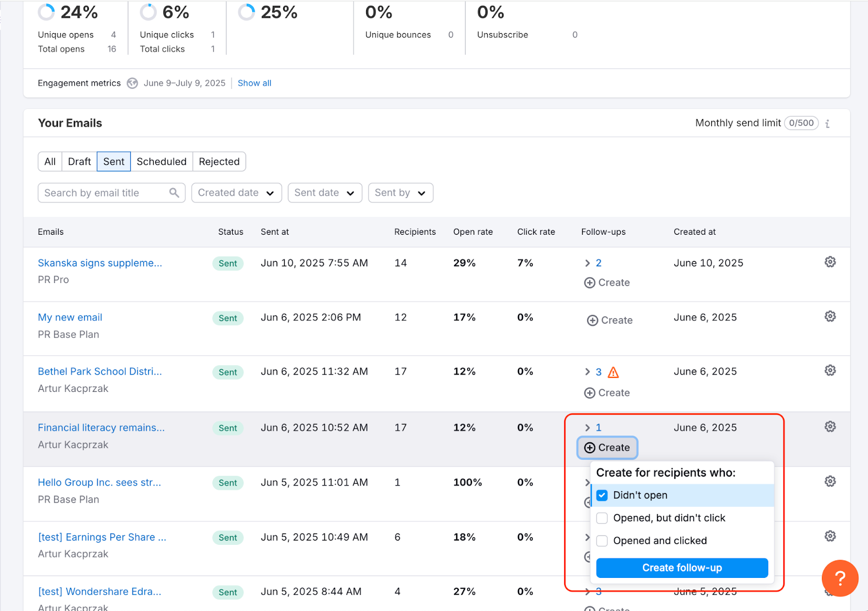
Task: Click gear icon for Bethel Park email
Action: point(829,371)
